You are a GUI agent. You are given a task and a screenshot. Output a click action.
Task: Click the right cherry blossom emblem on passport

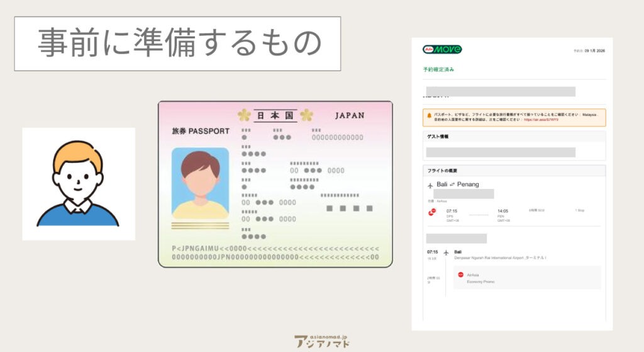pos(306,115)
